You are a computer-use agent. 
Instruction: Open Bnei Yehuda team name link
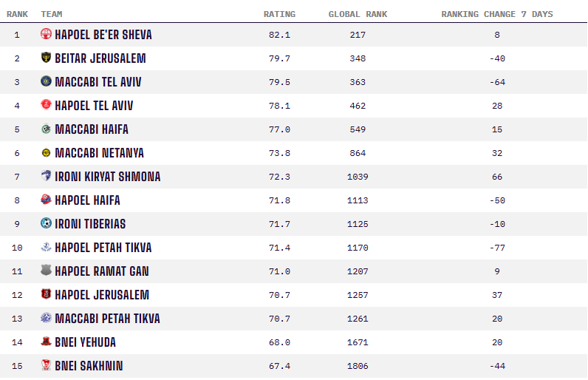pyautogui.click(x=85, y=342)
